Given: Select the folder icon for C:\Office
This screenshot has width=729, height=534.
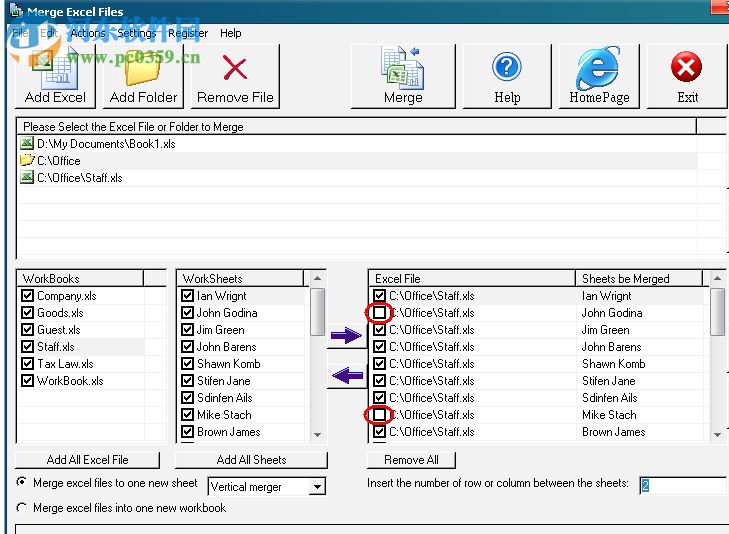Looking at the screenshot, I should 27,160.
